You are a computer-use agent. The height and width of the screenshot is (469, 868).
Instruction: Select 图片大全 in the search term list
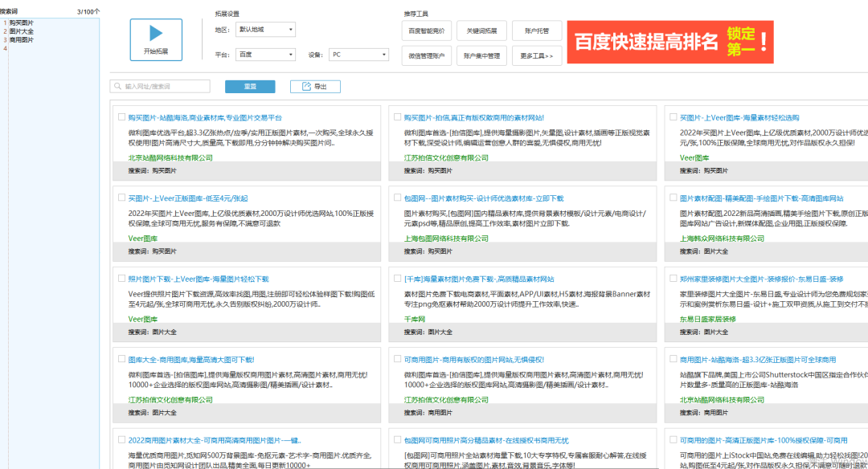tap(22, 31)
